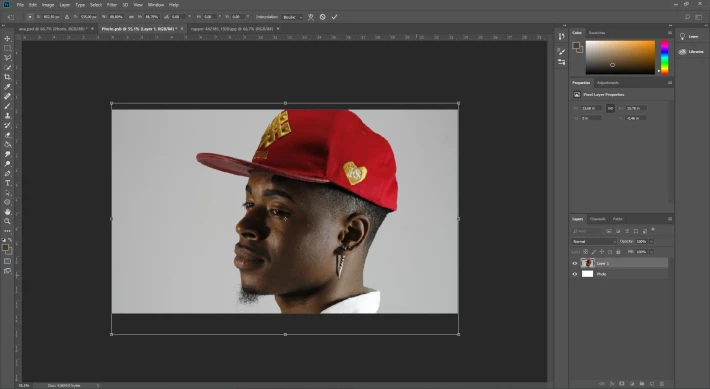710x389 pixels.
Task: Hide Layer 1 with its eye icon
Action: pyautogui.click(x=575, y=263)
